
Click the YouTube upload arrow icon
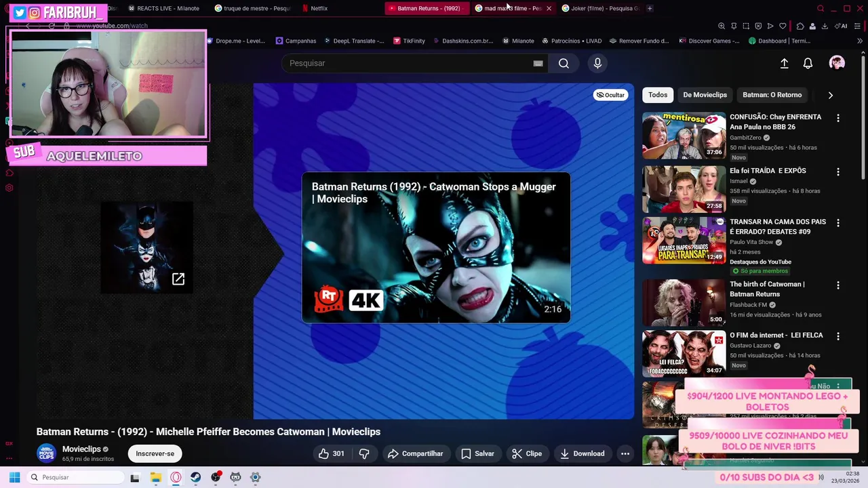point(784,63)
